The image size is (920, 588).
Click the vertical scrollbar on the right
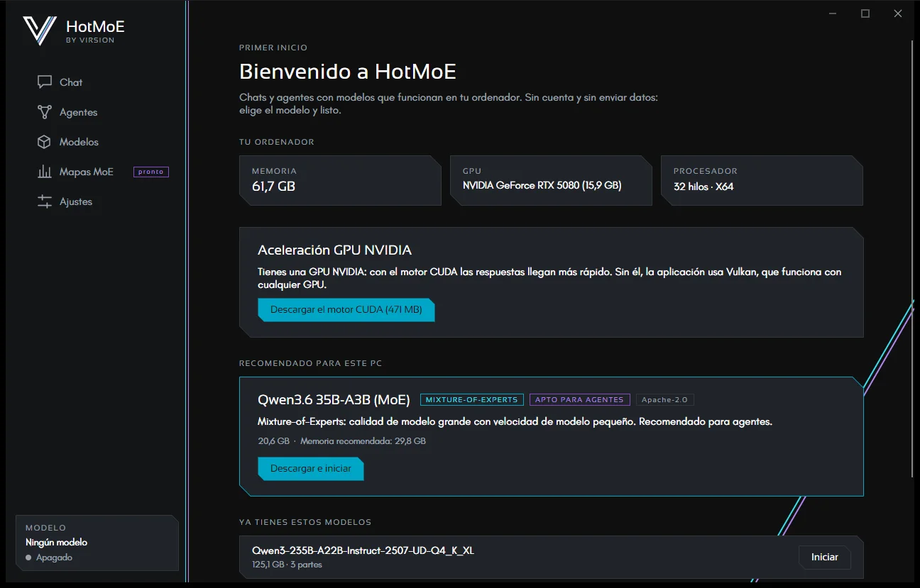[x=913, y=259]
